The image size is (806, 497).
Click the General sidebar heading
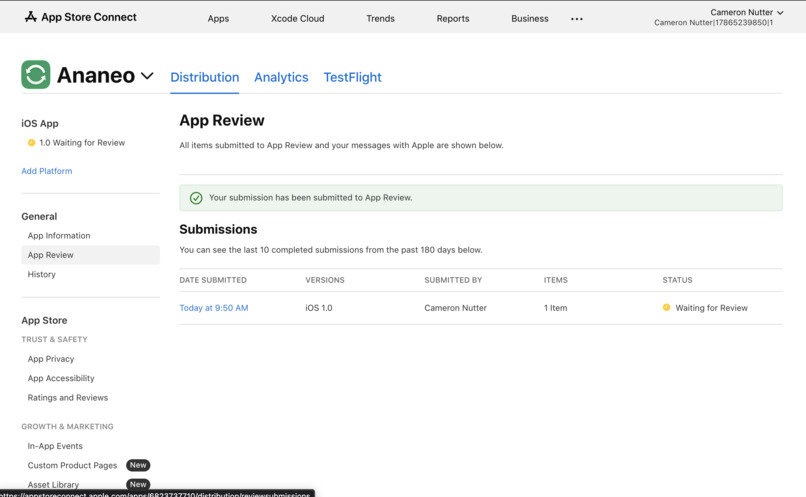(39, 216)
